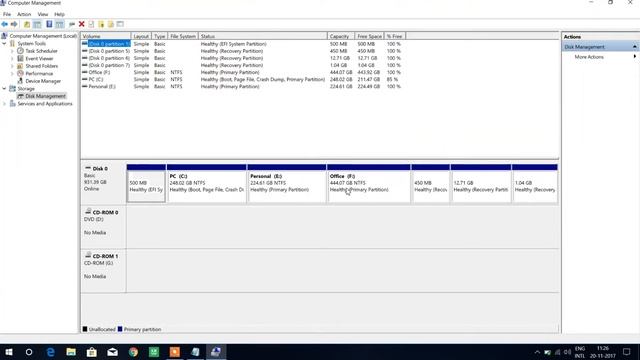This screenshot has height=360, width=640.
Task: Launch Google Chrome from taskbar
Action: 133,352
